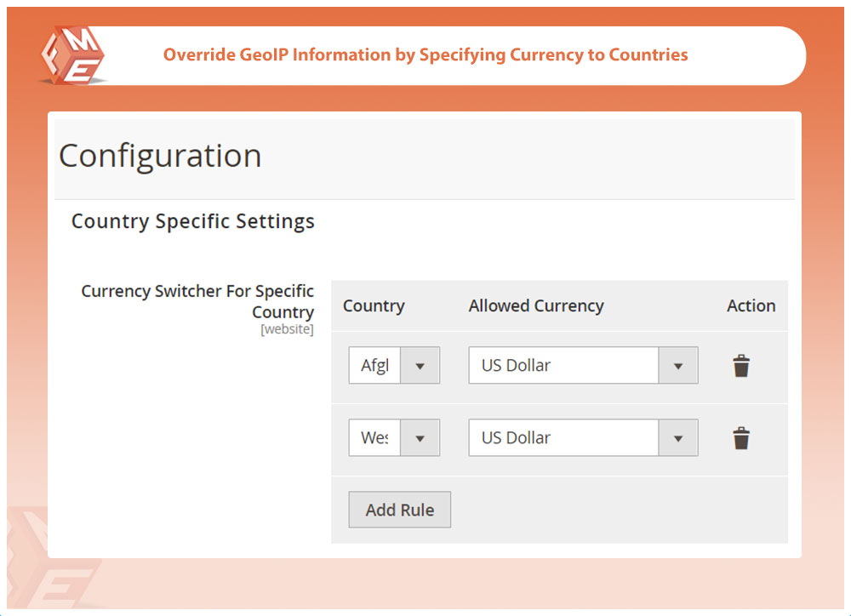Open the first Country dropdown arrow
This screenshot has height=616, width=851.
click(x=420, y=366)
